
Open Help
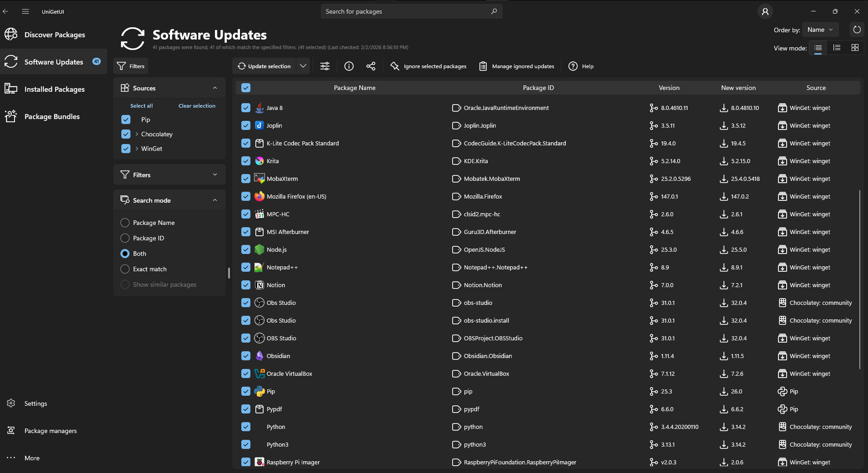tap(581, 66)
